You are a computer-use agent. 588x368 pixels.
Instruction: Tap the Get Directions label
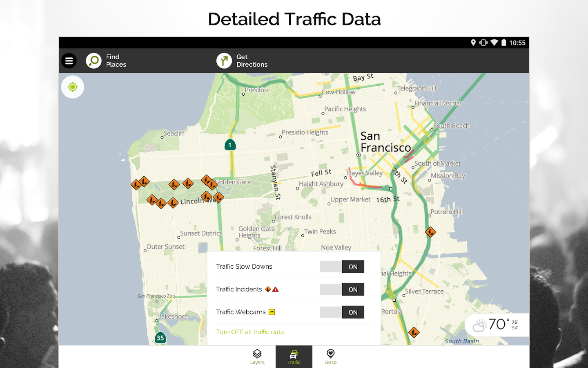pos(252,61)
